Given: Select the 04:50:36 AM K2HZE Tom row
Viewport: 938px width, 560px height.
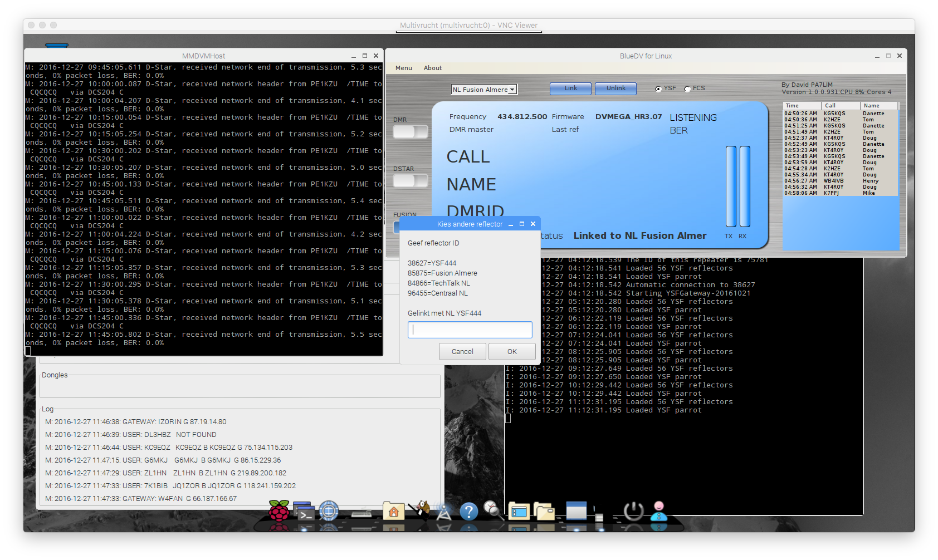Looking at the screenshot, I should [840, 120].
